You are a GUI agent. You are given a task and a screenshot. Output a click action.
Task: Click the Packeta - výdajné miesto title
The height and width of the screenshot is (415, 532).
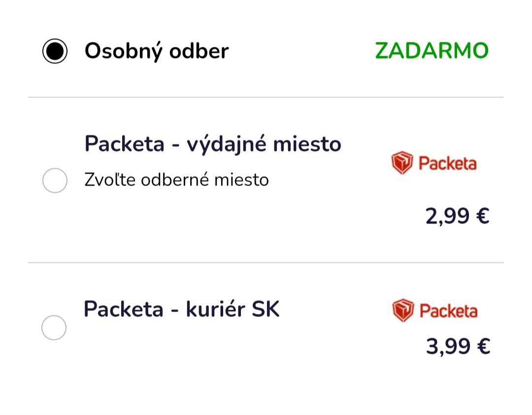coord(213,144)
